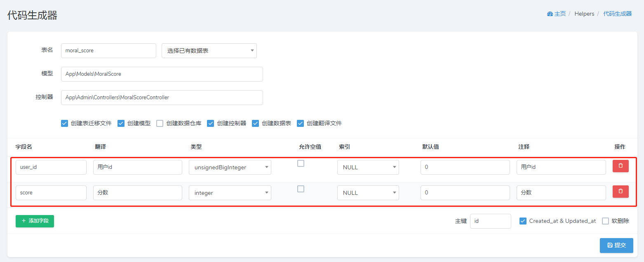Click the dashboard icon beside 主页
Screen dimensions: 644x262
click(550, 14)
